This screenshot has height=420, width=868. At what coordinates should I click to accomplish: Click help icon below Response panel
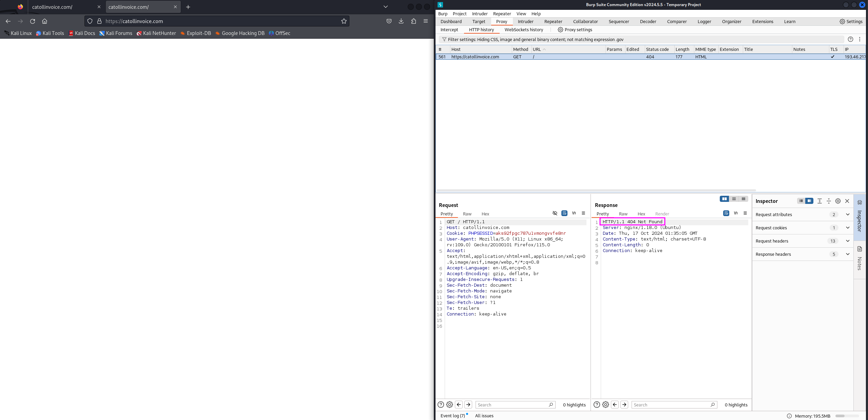tap(597, 404)
